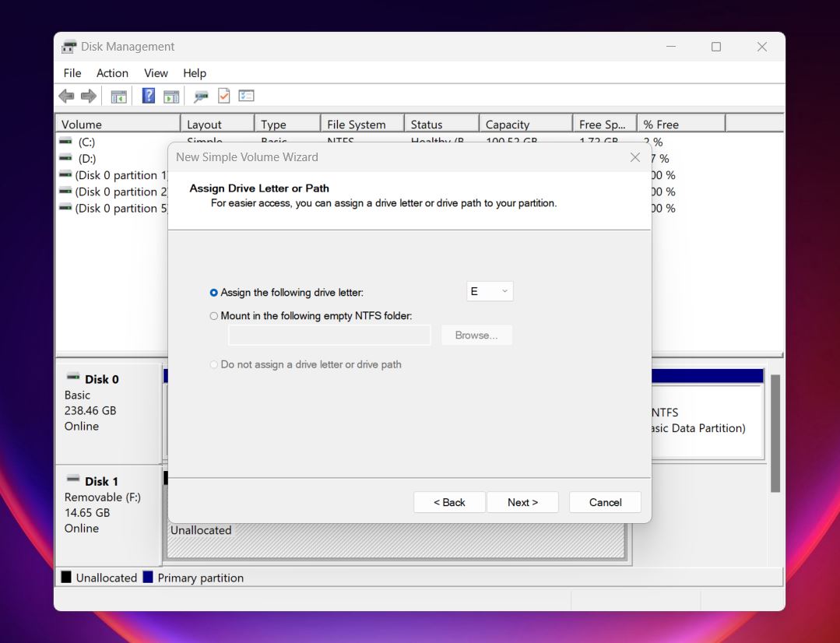Click the Disk 0 disk icon

pos(73,376)
